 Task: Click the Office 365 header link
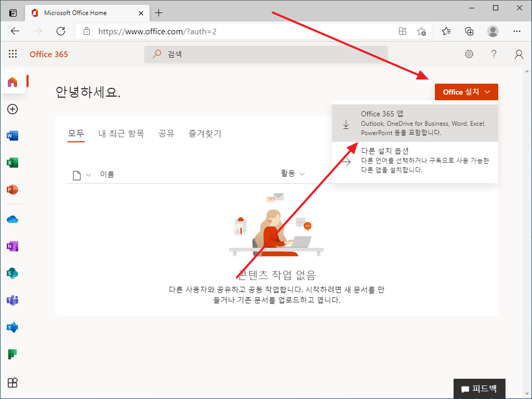point(49,54)
